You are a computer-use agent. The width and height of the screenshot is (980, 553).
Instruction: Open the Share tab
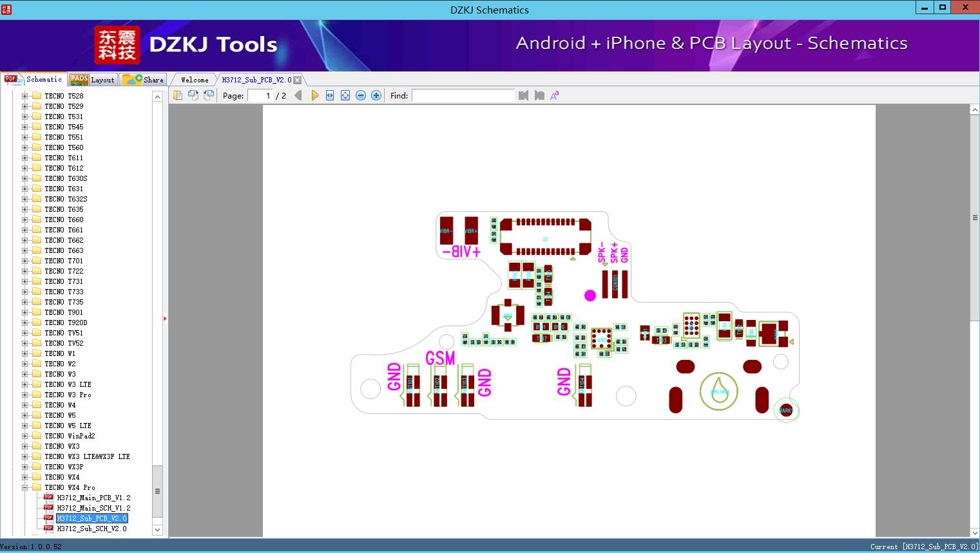click(143, 80)
